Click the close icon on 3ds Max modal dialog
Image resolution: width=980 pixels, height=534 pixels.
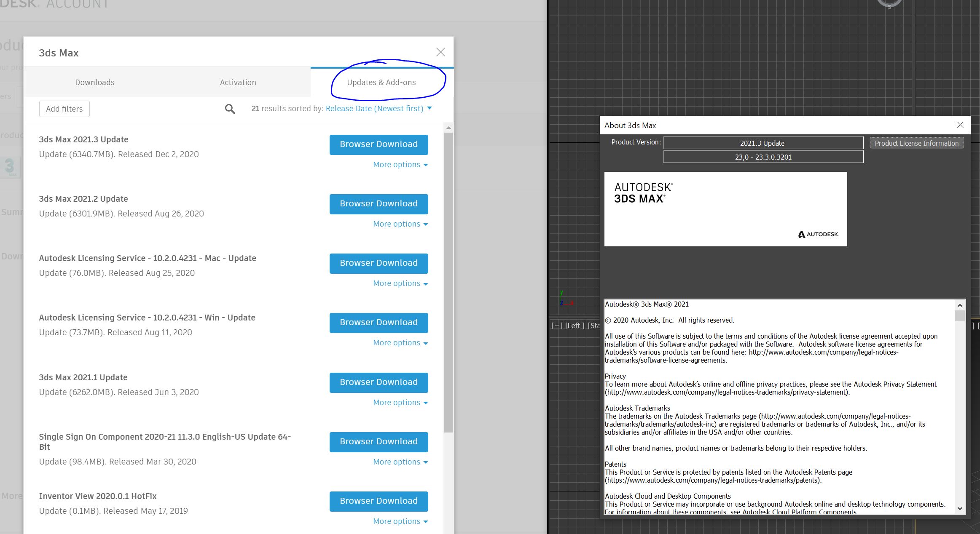pyautogui.click(x=440, y=52)
